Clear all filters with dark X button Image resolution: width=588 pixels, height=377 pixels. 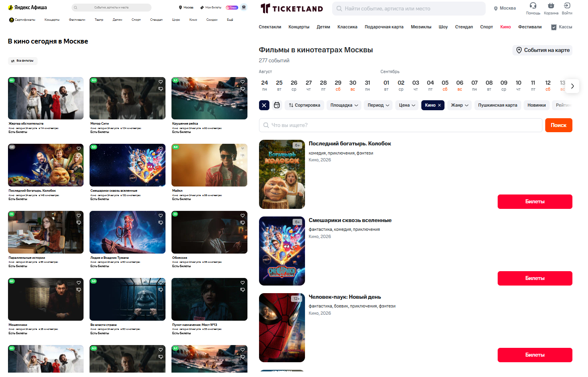coord(264,105)
